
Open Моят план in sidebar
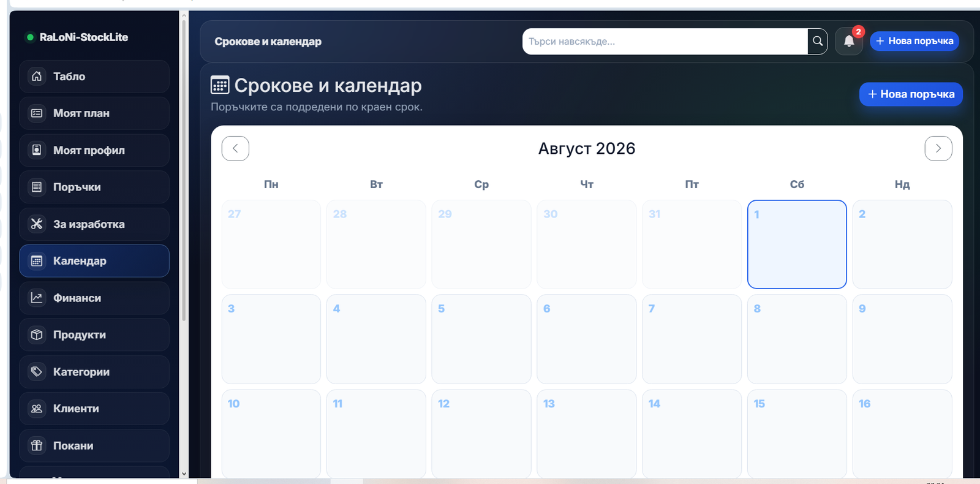(x=94, y=113)
